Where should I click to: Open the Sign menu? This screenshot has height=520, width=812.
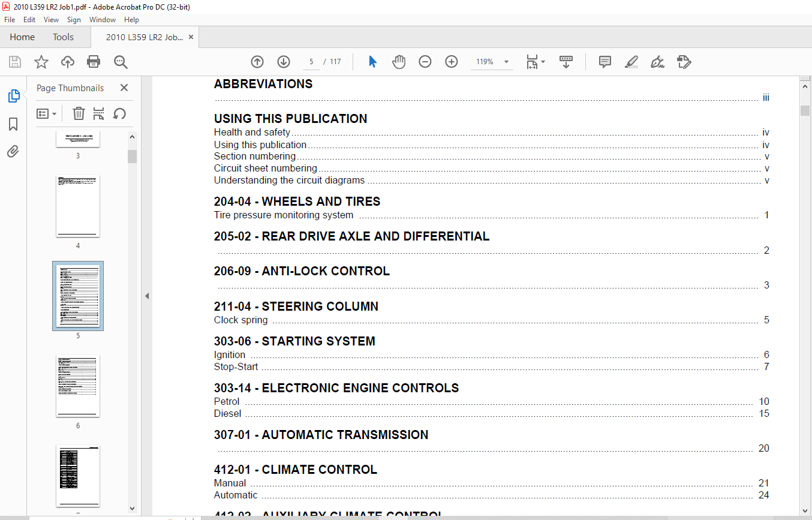(74, 20)
